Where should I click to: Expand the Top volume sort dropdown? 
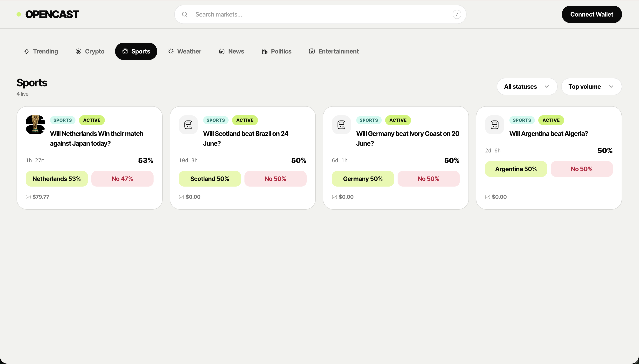592,87
